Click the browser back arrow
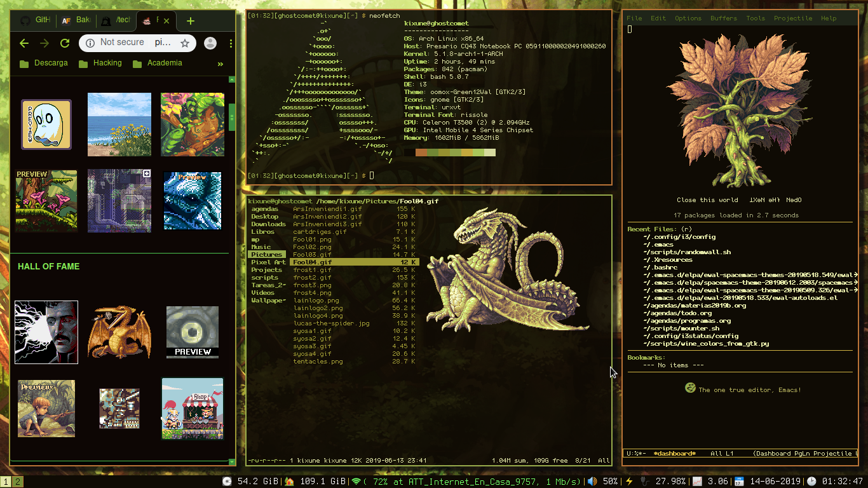Screen dimensions: 868x488 point(24,43)
